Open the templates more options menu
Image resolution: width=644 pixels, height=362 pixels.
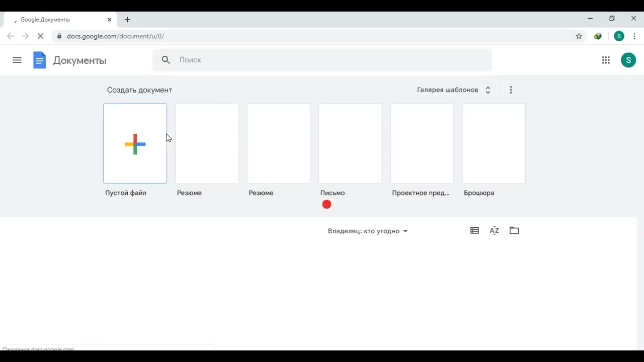[511, 90]
